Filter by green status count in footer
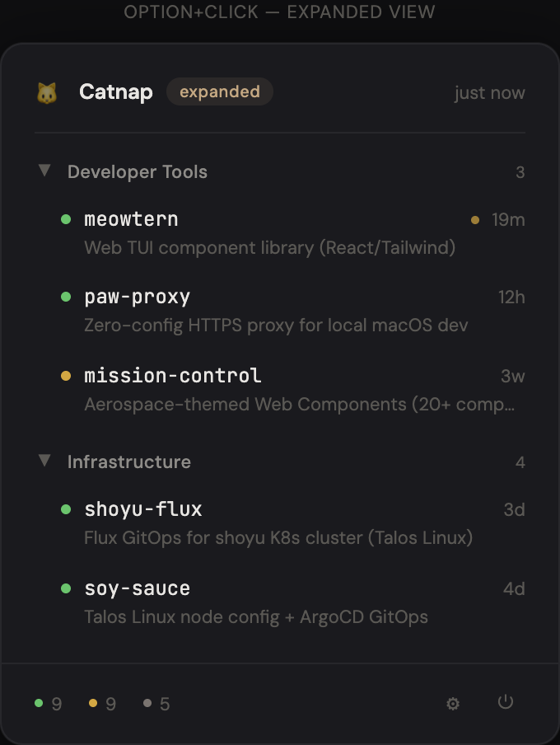This screenshot has width=560, height=745. click(x=48, y=704)
